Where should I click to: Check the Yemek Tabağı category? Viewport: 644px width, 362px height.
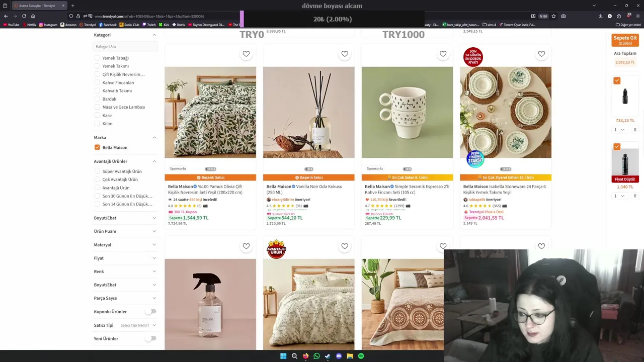coord(97,58)
